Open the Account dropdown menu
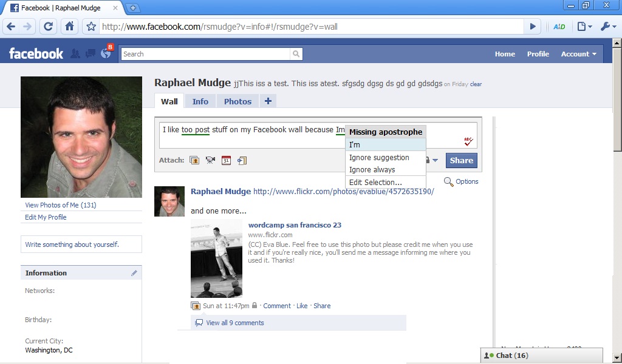This screenshot has width=622, height=364. [x=578, y=54]
